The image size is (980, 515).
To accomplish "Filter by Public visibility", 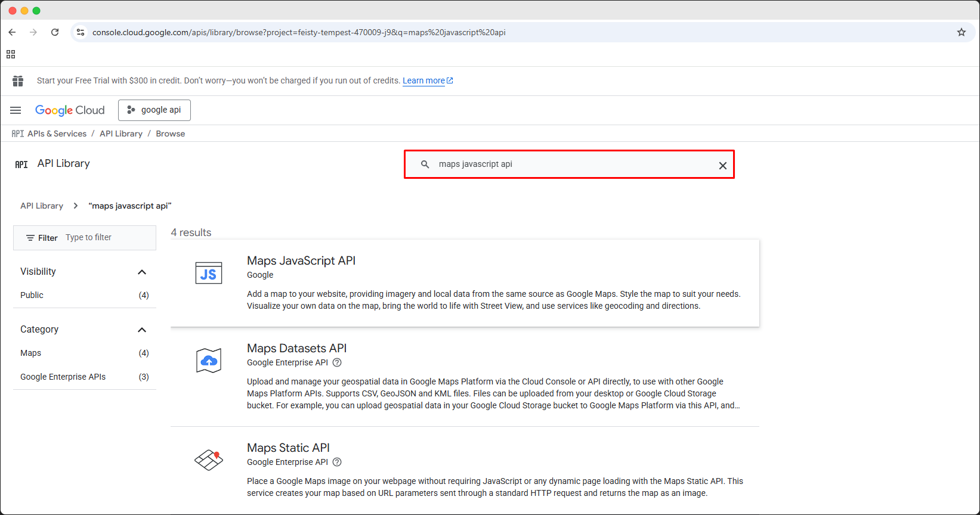I will pyautogui.click(x=32, y=295).
